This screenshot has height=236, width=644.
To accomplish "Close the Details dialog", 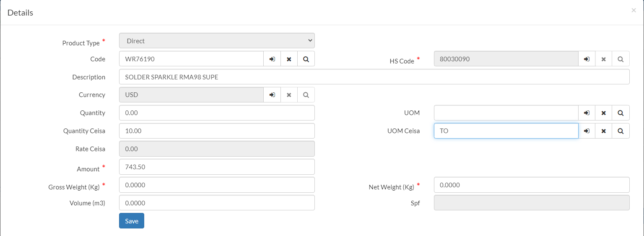I will click(x=634, y=10).
